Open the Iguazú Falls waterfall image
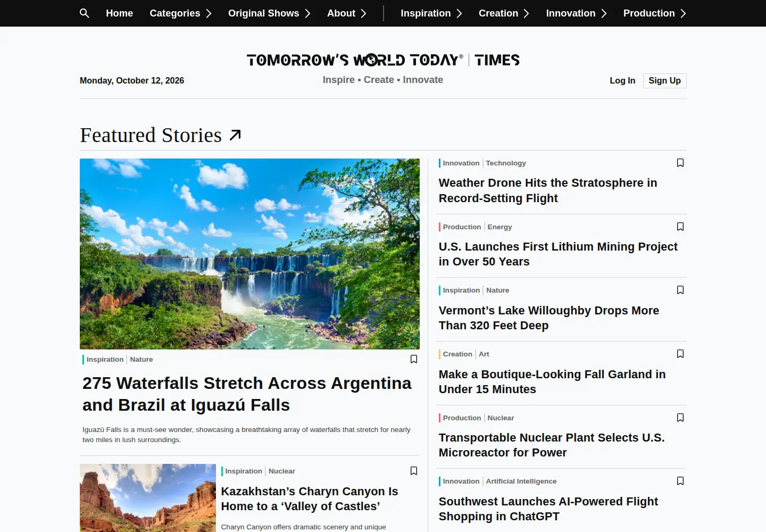The height and width of the screenshot is (532, 766). pyautogui.click(x=249, y=254)
